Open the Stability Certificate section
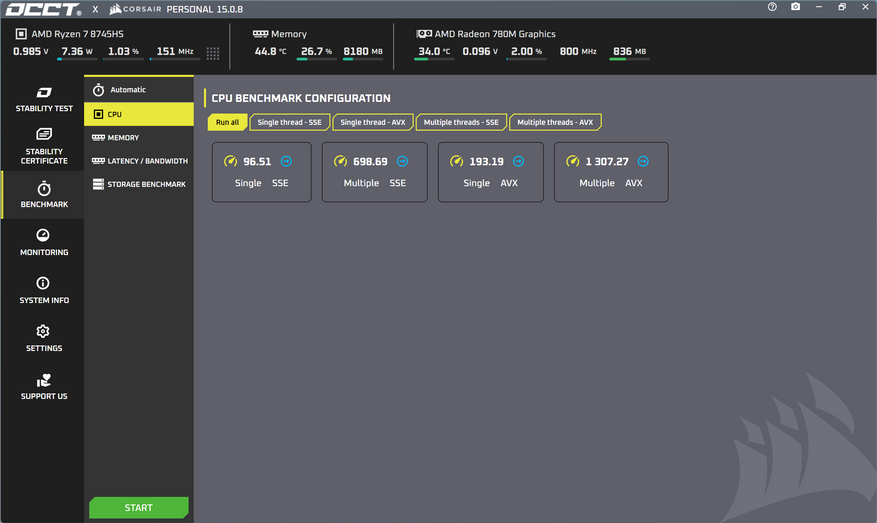The height and width of the screenshot is (523, 877). [44, 145]
